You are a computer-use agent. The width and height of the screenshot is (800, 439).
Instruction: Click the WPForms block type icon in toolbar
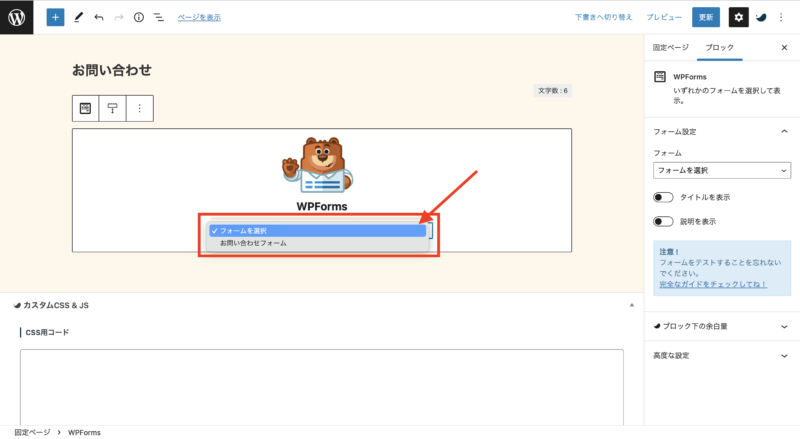[x=85, y=108]
